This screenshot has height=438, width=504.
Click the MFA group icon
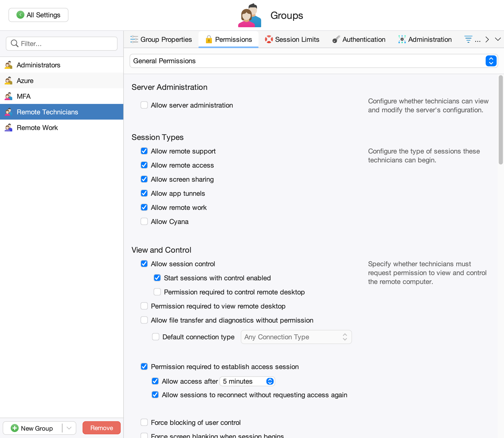coord(9,96)
